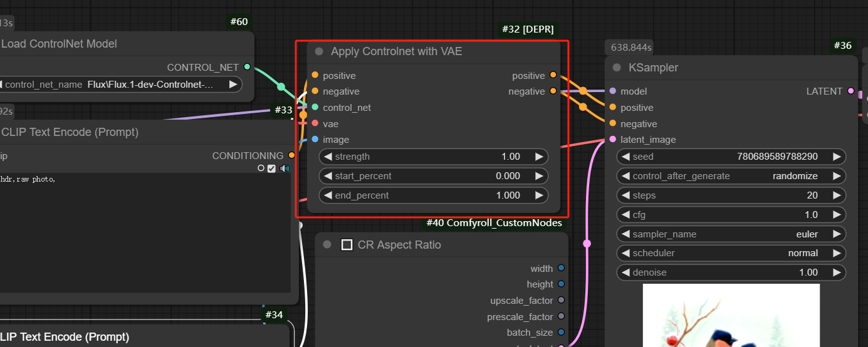868x347 pixels.
Task: Click the prompt text area containing hdr,raw photo
Action: pyautogui.click(x=144, y=232)
